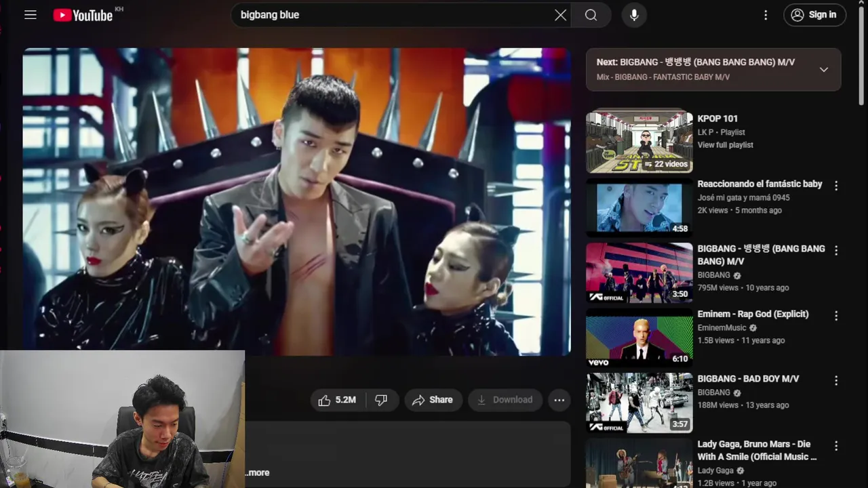Click title BIGBANG - BAD BOY M/V
The height and width of the screenshot is (488, 868).
(x=748, y=379)
